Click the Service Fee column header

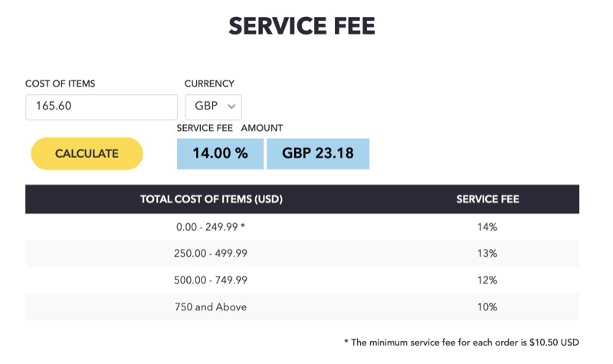click(x=487, y=199)
